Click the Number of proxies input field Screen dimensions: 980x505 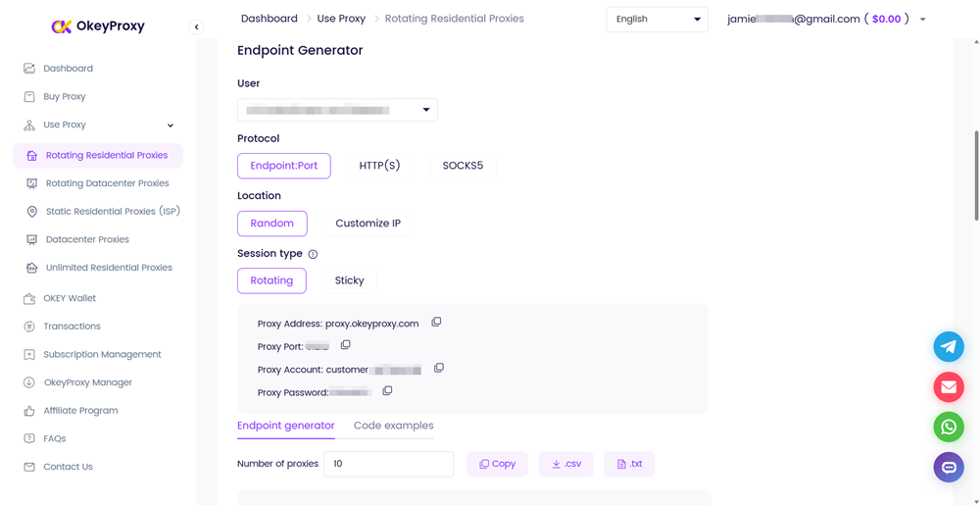[x=389, y=464]
